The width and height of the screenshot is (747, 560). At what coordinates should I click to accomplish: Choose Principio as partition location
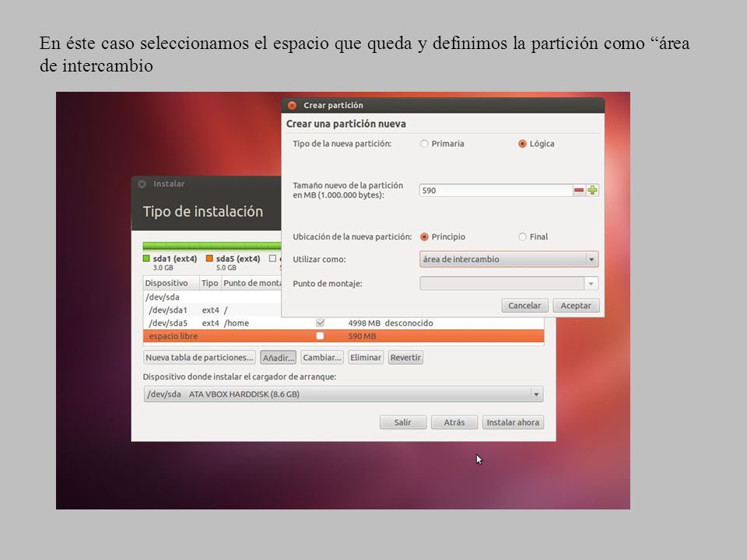pyautogui.click(x=424, y=236)
